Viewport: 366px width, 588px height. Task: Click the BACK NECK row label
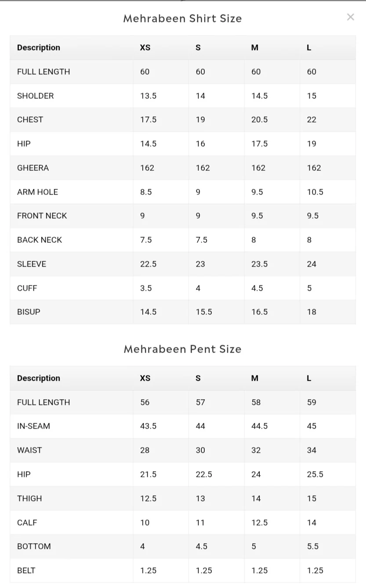click(x=40, y=240)
